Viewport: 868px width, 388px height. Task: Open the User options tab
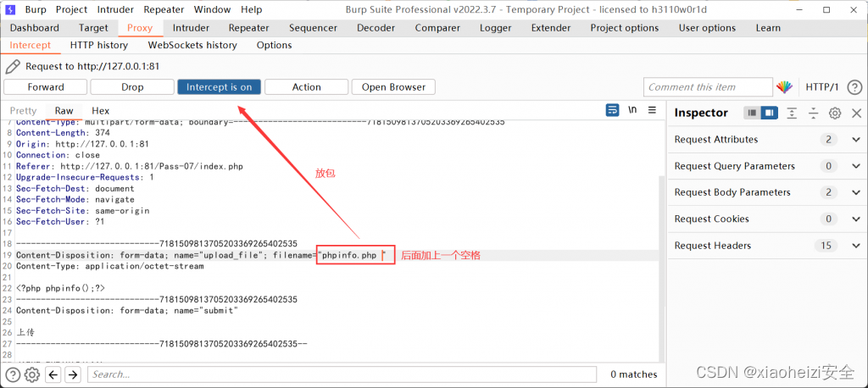point(707,28)
